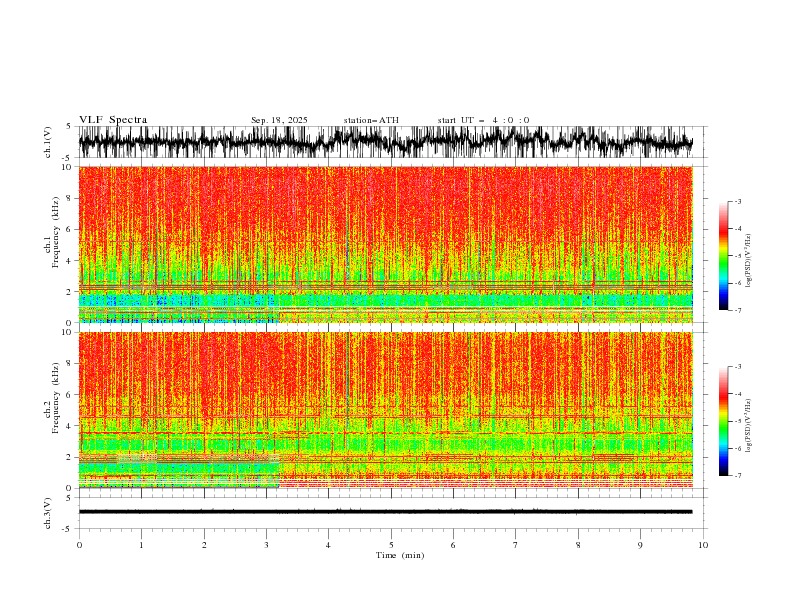Viewport: 792px width, 612px height.
Task: Click the ch.3(V) axis label
Action: pos(48,513)
